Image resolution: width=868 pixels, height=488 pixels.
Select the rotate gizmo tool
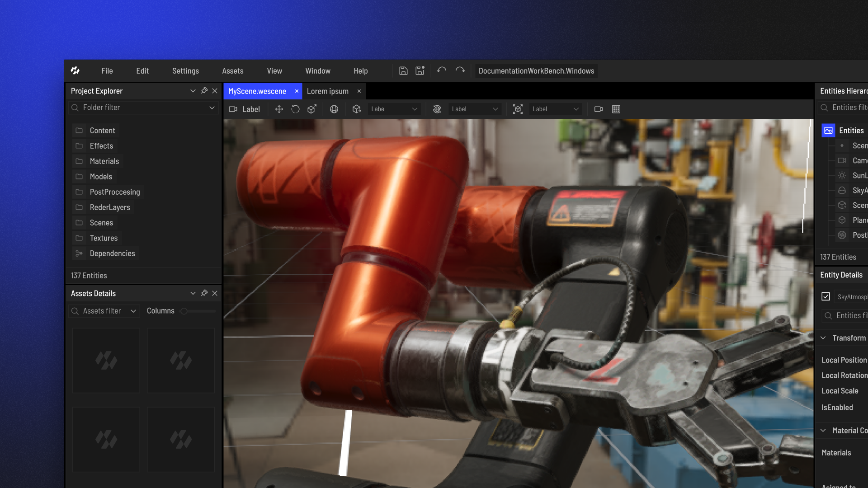click(x=295, y=109)
